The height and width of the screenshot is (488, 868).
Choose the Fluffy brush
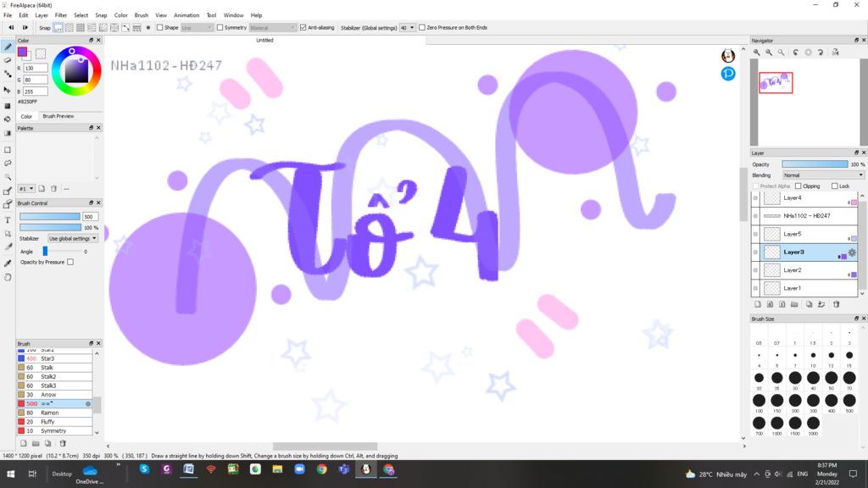tap(54, 422)
